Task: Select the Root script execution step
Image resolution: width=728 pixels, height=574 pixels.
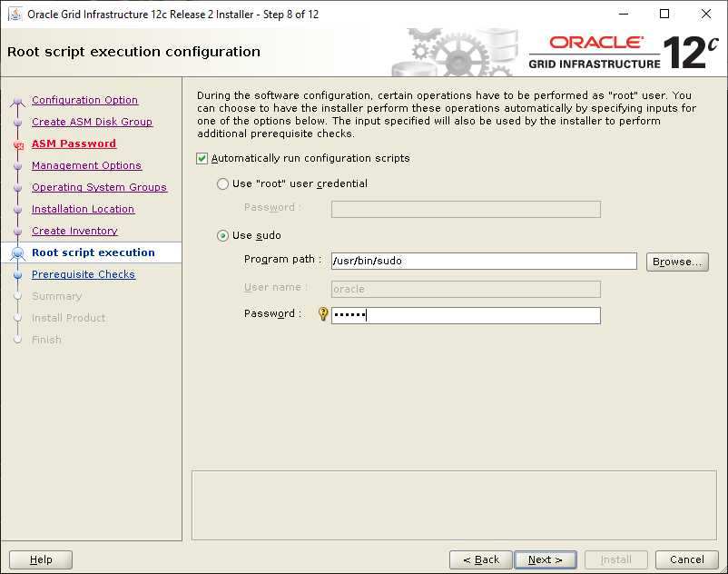Action: (x=93, y=252)
